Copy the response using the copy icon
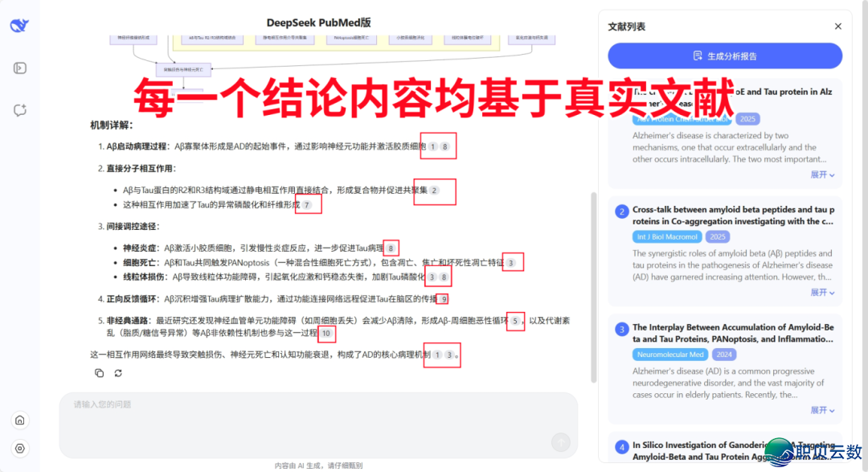This screenshot has height=472, width=868. (99, 373)
